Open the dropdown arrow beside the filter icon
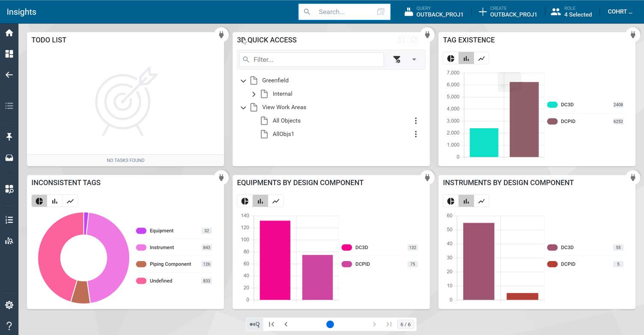The width and height of the screenshot is (644, 335). [x=414, y=59]
